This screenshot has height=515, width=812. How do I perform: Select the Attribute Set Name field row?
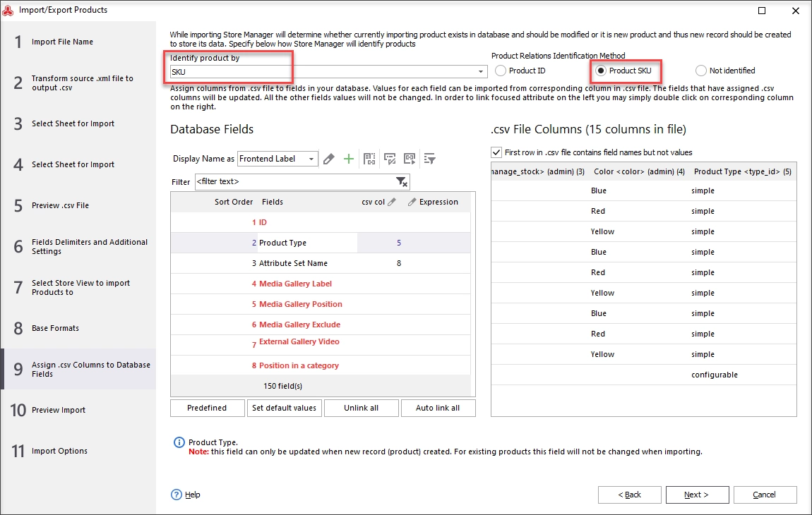[x=321, y=263]
